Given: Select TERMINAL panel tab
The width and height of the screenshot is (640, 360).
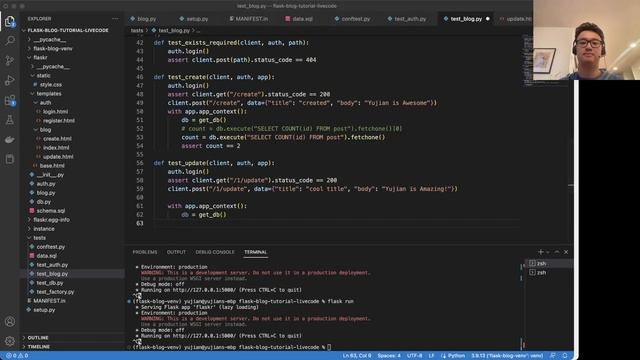Looking at the screenshot, I should 256,252.
